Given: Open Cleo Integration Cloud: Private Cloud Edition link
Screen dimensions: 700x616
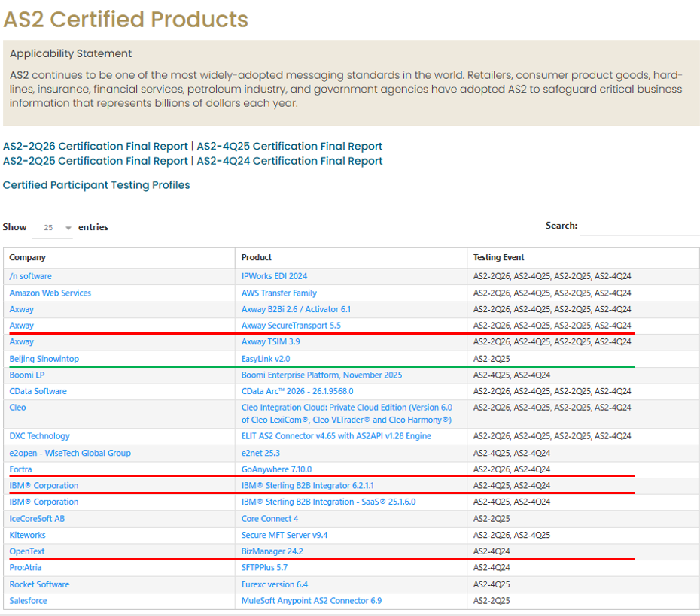Looking at the screenshot, I should (347, 414).
